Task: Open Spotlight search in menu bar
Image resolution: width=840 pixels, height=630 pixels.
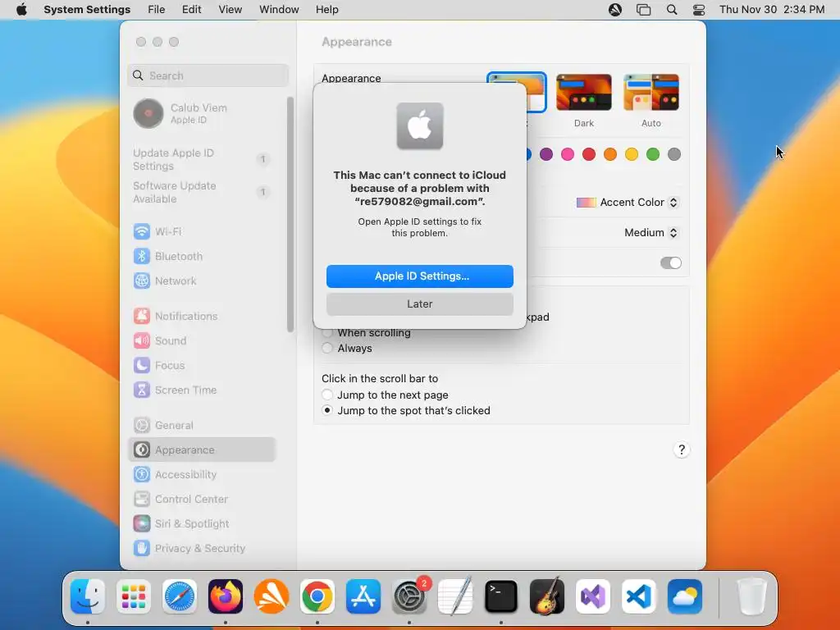Action: (672, 10)
